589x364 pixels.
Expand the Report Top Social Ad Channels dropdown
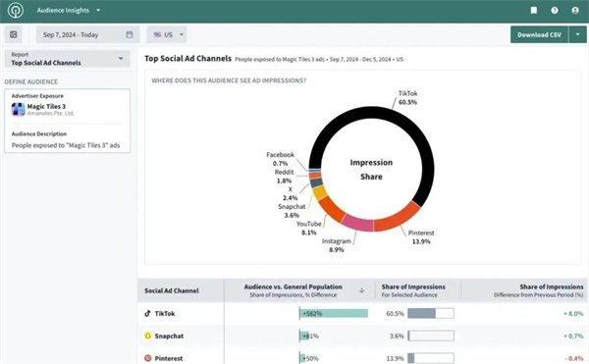pyautogui.click(x=67, y=59)
